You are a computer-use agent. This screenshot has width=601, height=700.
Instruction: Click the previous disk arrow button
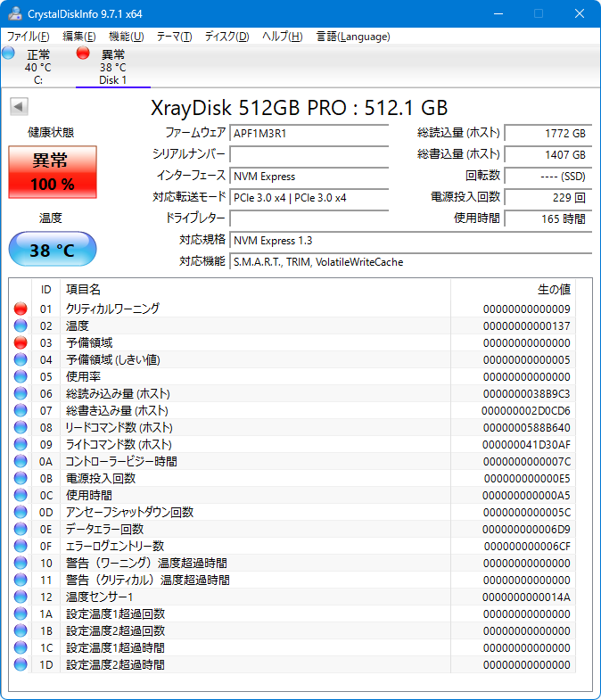click(x=19, y=107)
